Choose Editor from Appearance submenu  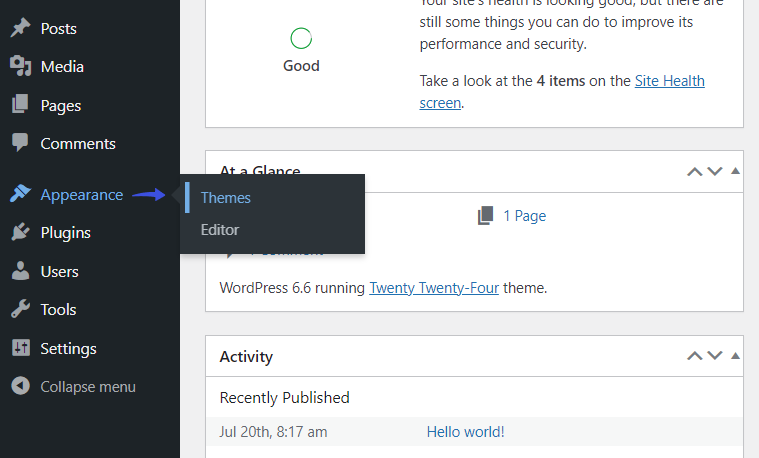click(x=220, y=229)
